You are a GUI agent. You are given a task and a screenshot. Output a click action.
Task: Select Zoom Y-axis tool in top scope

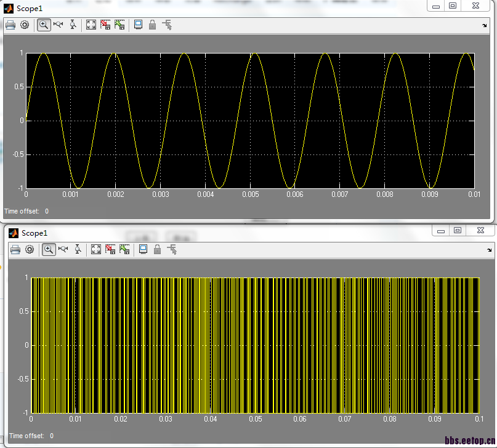click(x=73, y=25)
